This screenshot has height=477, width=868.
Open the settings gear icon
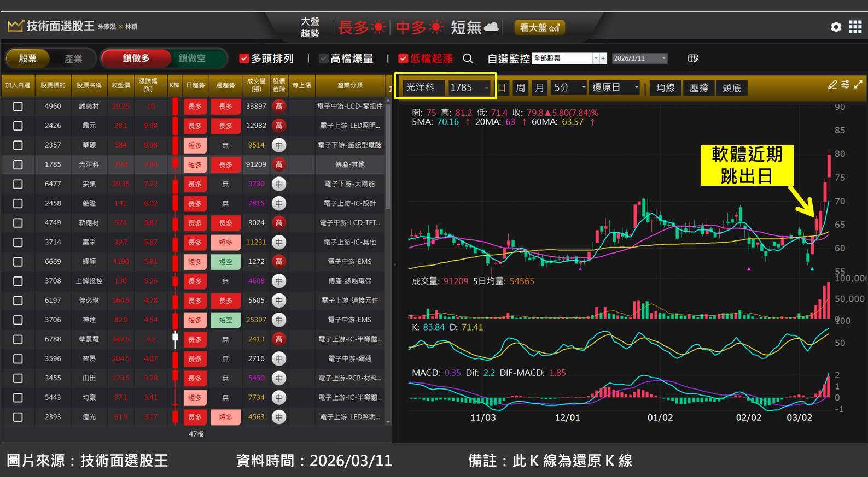click(x=836, y=27)
